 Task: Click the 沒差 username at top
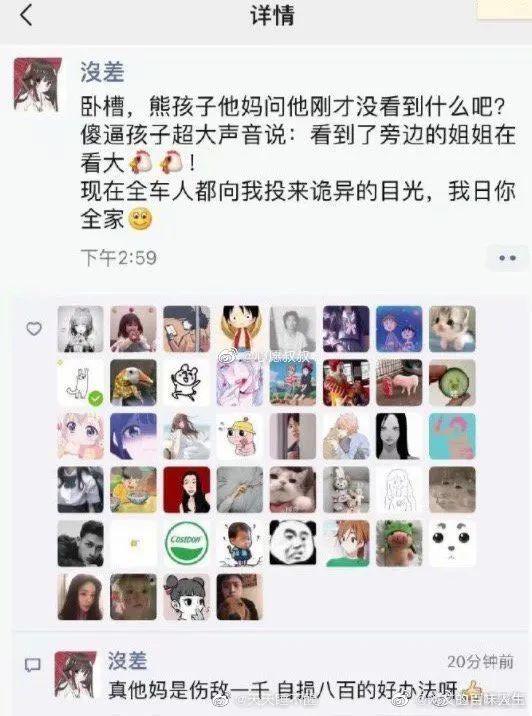tap(103, 72)
